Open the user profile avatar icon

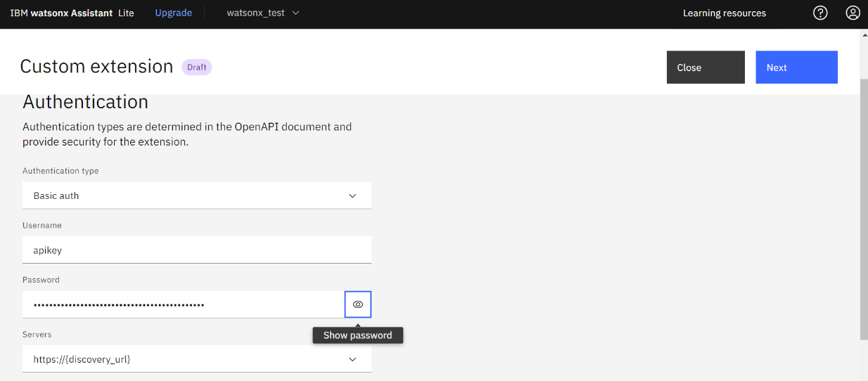point(853,13)
